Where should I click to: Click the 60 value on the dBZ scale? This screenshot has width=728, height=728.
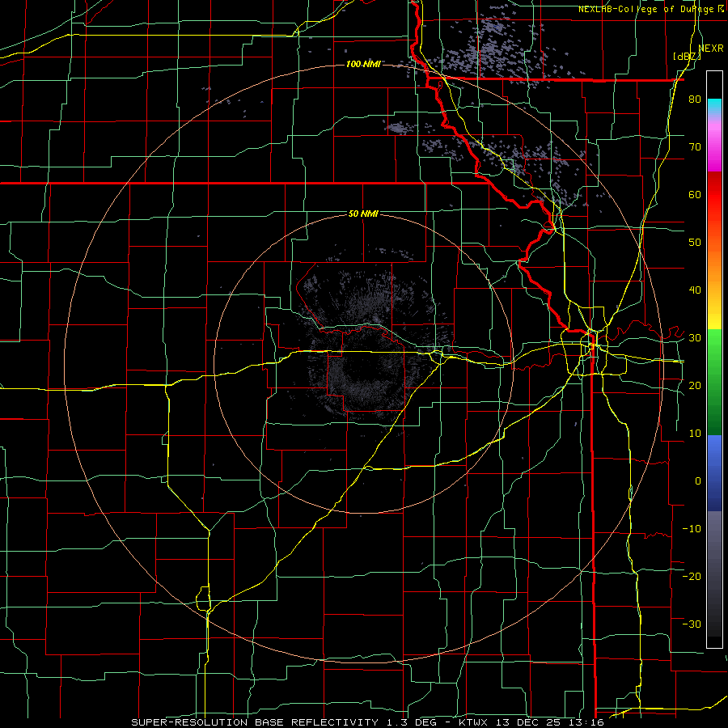pyautogui.click(x=695, y=194)
